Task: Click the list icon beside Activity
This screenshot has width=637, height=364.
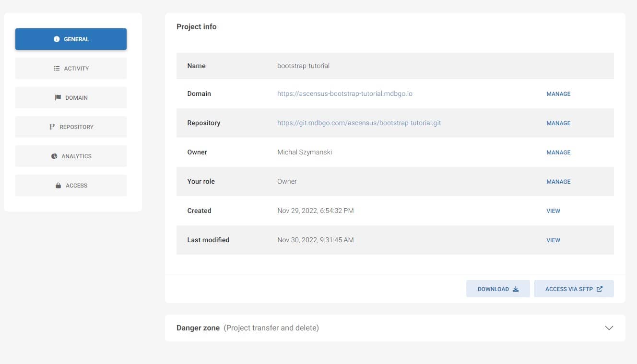Action: [57, 69]
